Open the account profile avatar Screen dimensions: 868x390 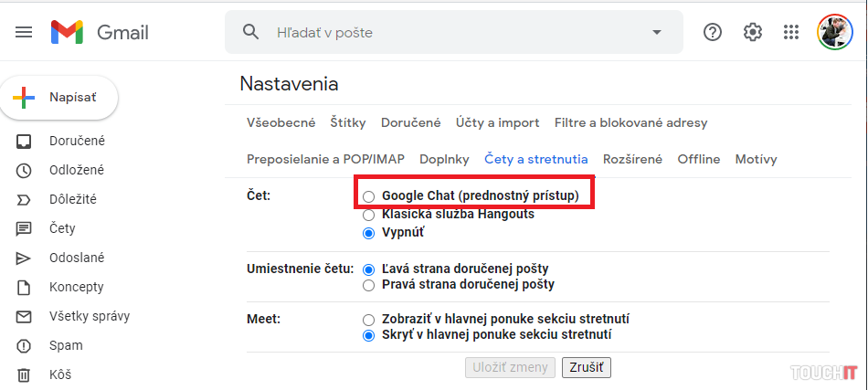(834, 32)
